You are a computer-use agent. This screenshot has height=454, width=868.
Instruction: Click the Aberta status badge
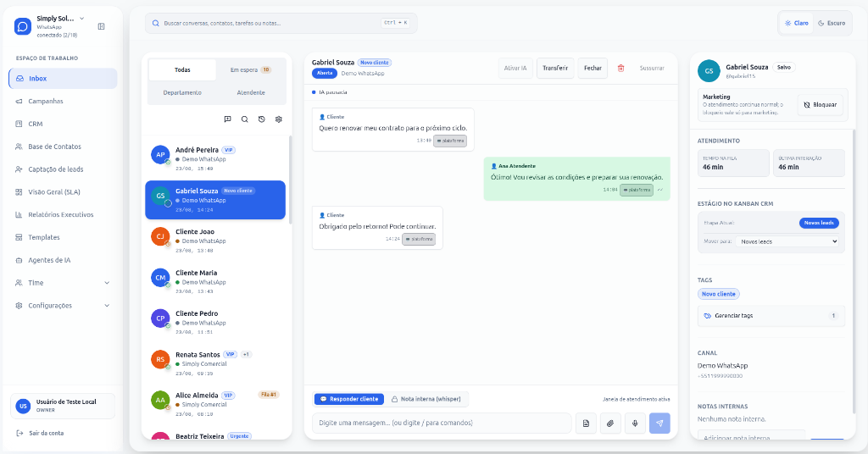[x=325, y=73]
